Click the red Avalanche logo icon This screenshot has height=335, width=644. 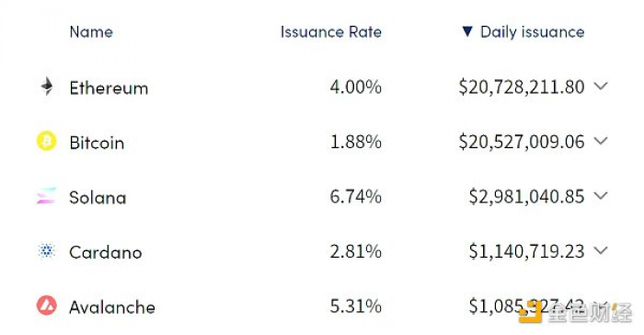[46, 306]
